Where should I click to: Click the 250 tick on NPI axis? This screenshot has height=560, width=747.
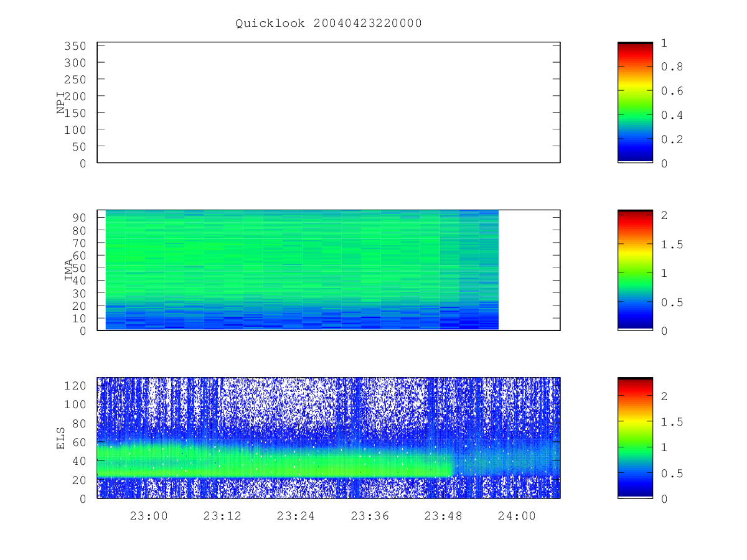coord(75,80)
